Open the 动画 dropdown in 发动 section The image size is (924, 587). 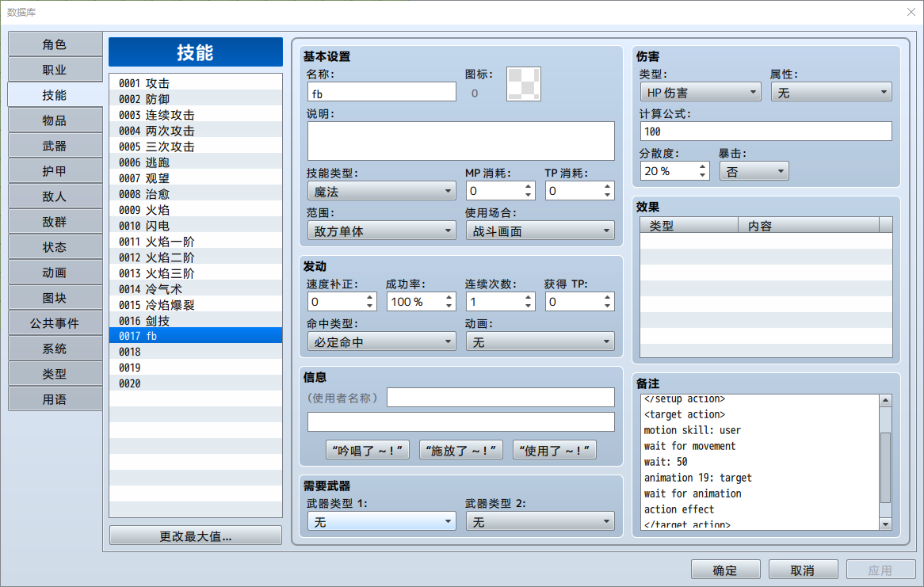pyautogui.click(x=540, y=342)
